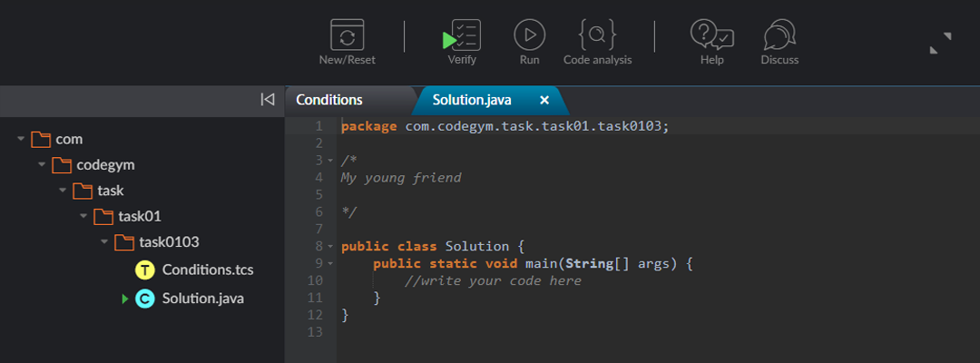Screen dimensions: 980x363
Task: Click the task folder icon
Action: coord(83,191)
